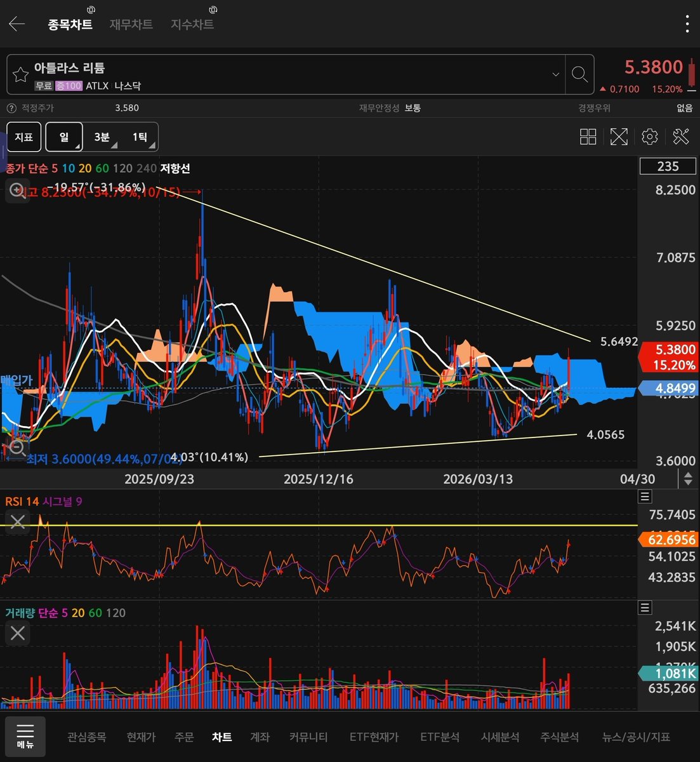Tap the 4.0565 support line value label
This screenshot has height=762, width=700.
[x=605, y=435]
